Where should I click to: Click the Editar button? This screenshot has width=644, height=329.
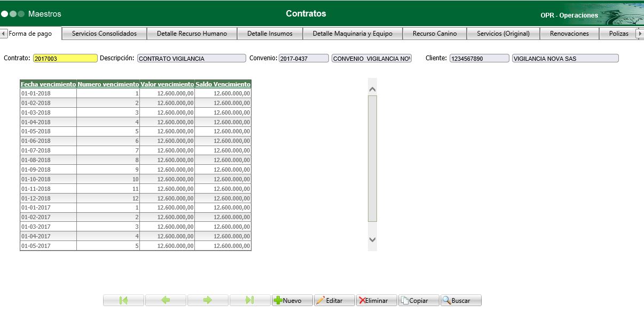(x=334, y=300)
